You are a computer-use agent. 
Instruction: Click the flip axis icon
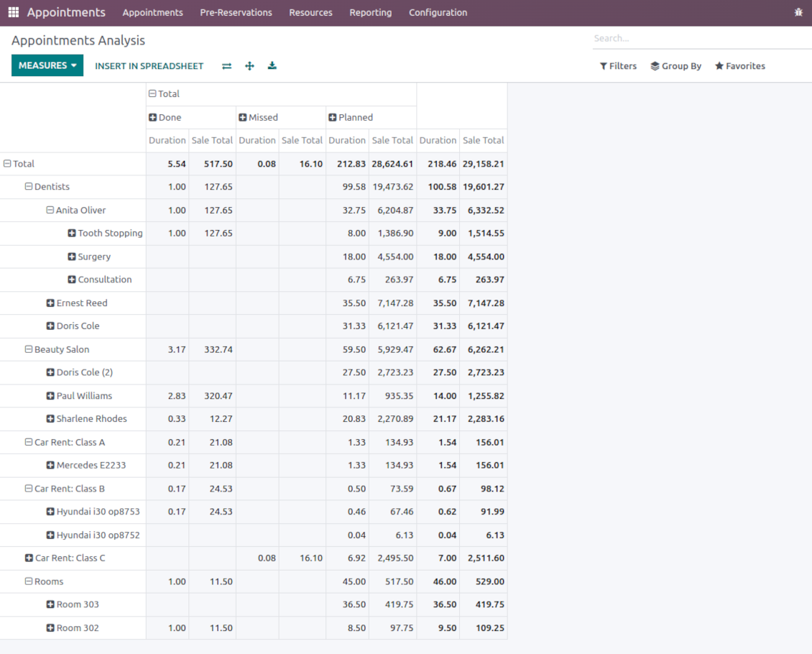click(227, 66)
